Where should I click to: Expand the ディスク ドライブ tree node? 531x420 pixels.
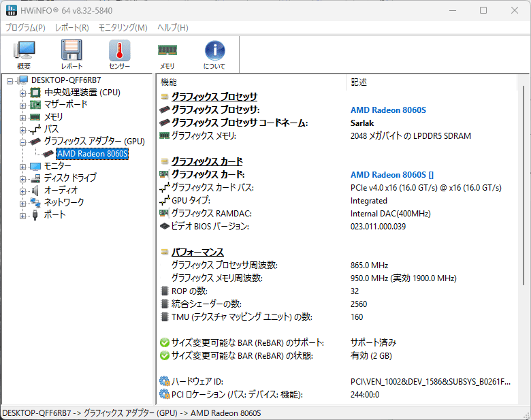(23, 178)
